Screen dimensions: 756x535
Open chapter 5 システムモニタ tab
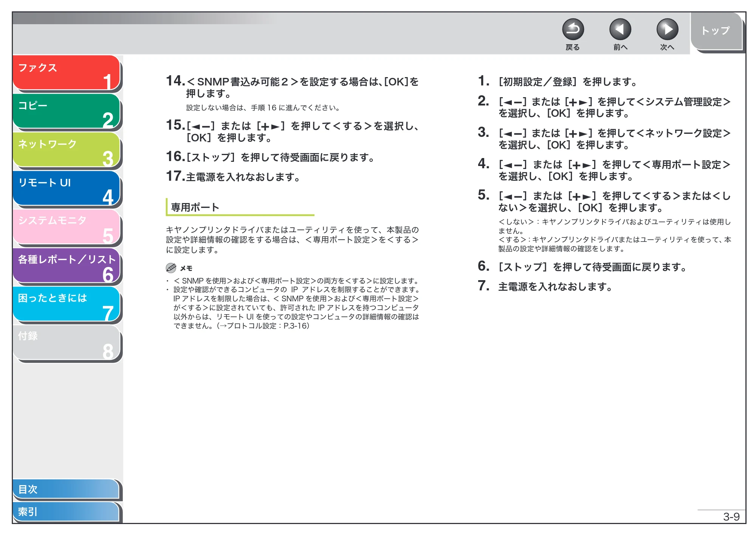(x=67, y=227)
